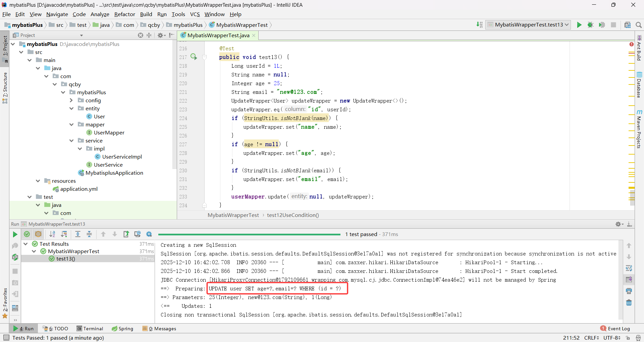Collapse the resources folder
Image resolution: width=644 pixels, height=342 pixels.
click(38, 181)
